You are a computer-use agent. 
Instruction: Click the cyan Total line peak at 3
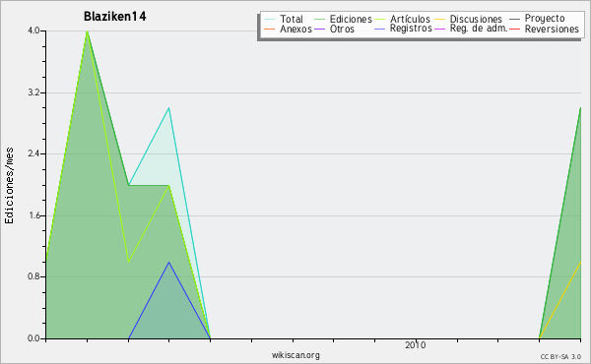pos(168,108)
